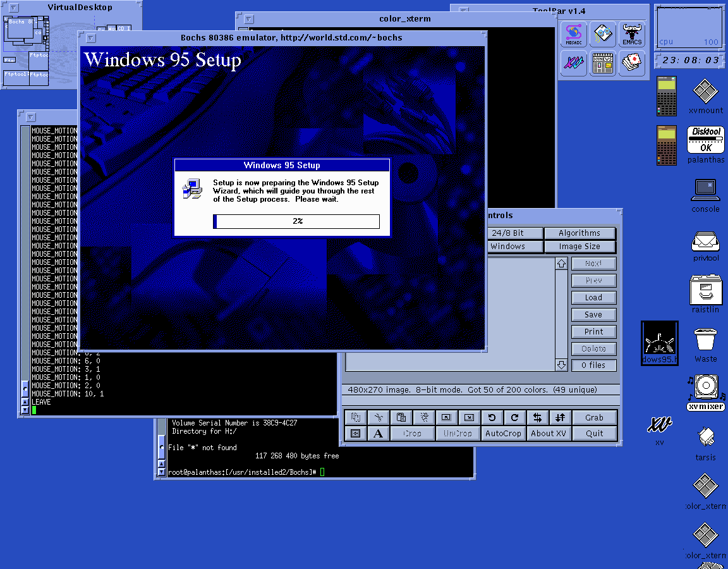The width and height of the screenshot is (728, 569).
Task: Click the About XV button
Action: coord(549,433)
